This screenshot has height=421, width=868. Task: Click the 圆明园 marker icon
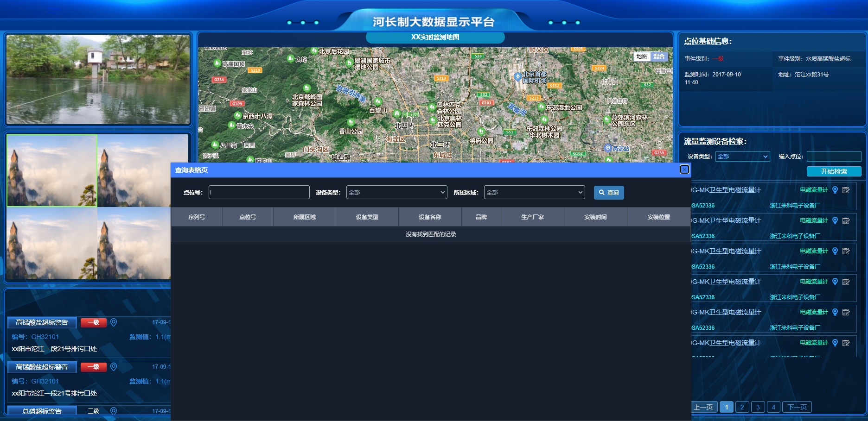pos(397,114)
